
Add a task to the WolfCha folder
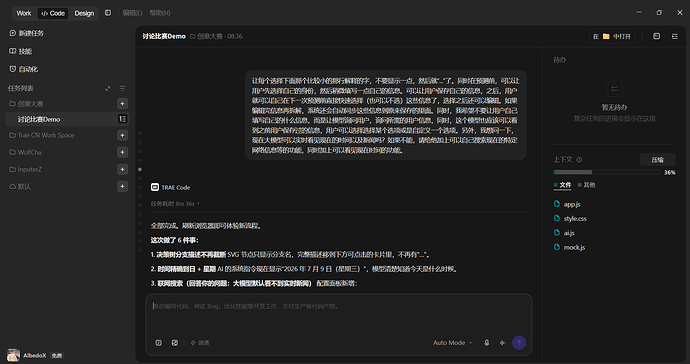122,152
